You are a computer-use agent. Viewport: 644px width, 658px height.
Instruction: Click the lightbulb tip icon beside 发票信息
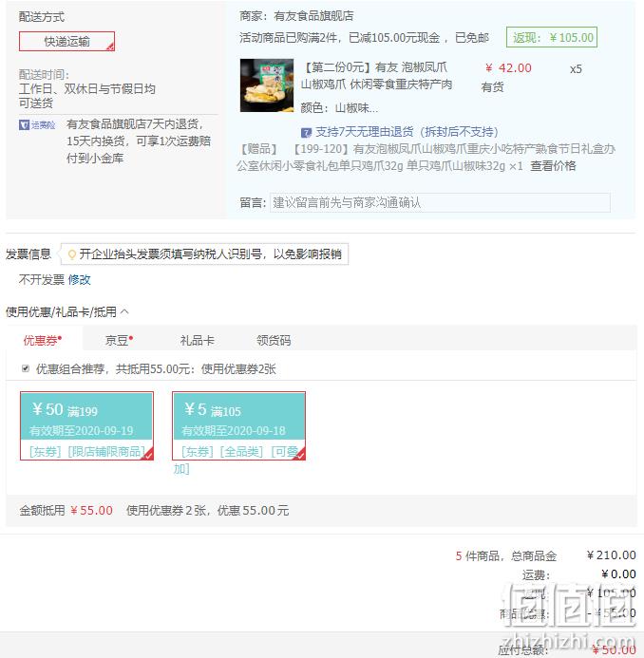tap(72, 254)
